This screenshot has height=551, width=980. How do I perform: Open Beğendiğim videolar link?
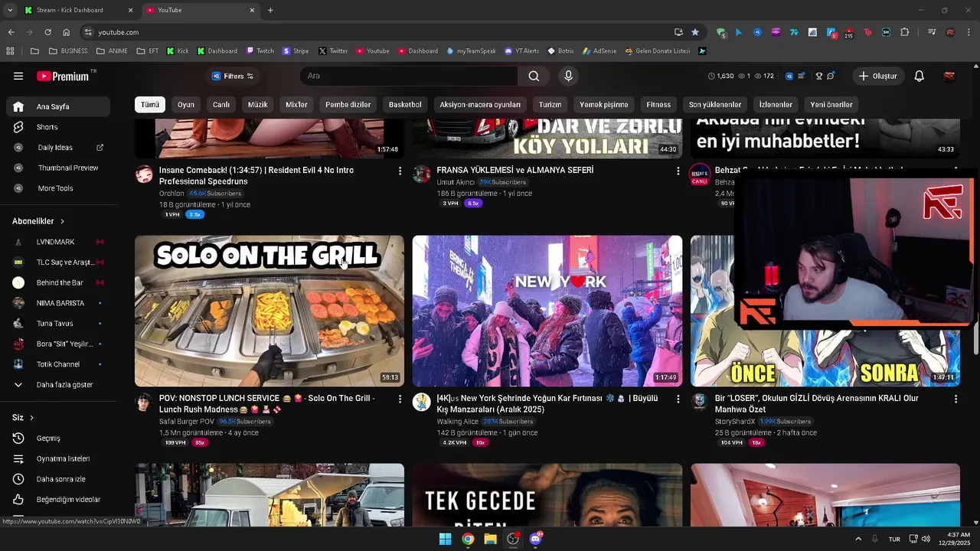click(x=58, y=500)
